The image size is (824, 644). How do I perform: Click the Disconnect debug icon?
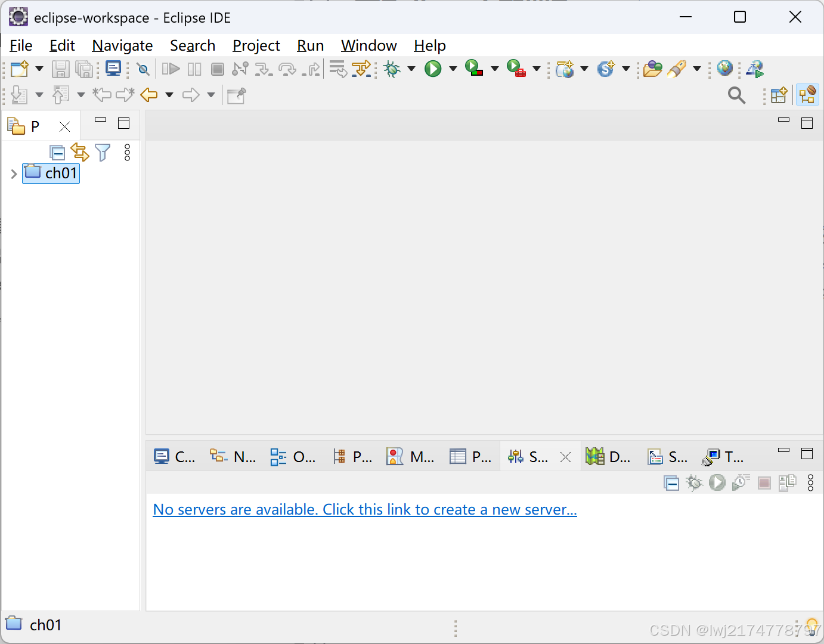coord(240,69)
